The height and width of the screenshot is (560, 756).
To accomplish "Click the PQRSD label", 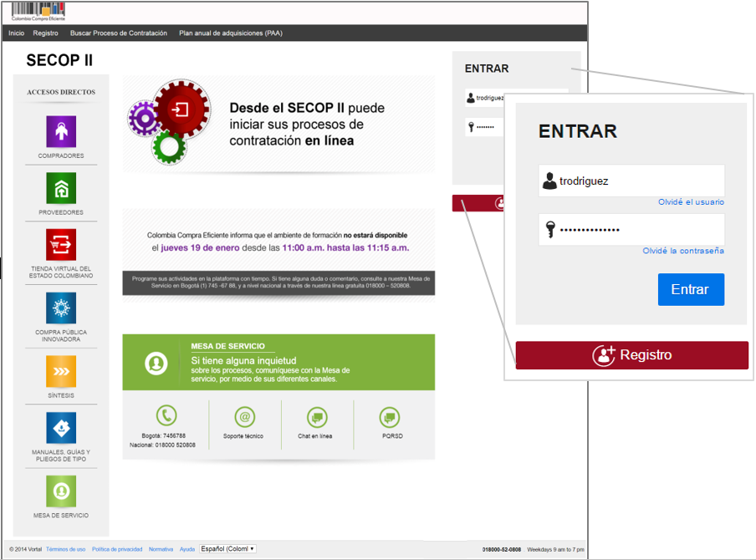I will pyautogui.click(x=392, y=436).
